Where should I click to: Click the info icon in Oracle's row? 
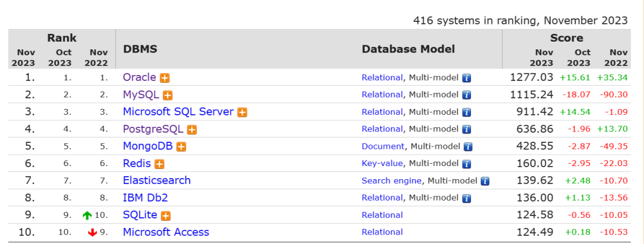point(466,78)
